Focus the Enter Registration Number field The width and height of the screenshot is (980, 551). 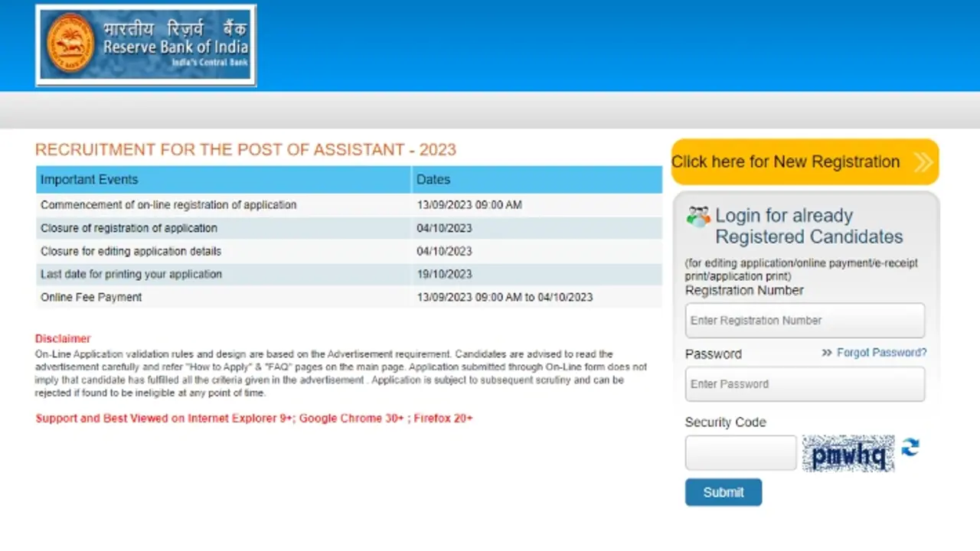click(805, 321)
